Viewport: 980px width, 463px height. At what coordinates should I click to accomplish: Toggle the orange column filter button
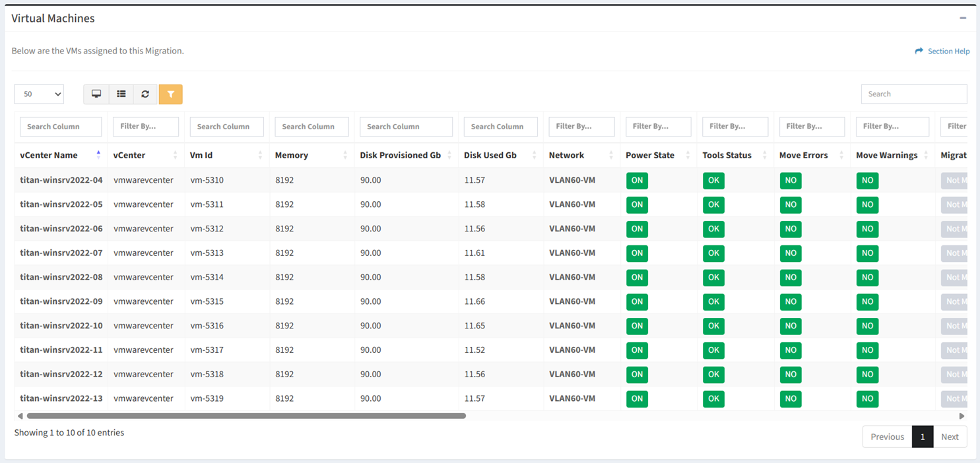tap(170, 94)
